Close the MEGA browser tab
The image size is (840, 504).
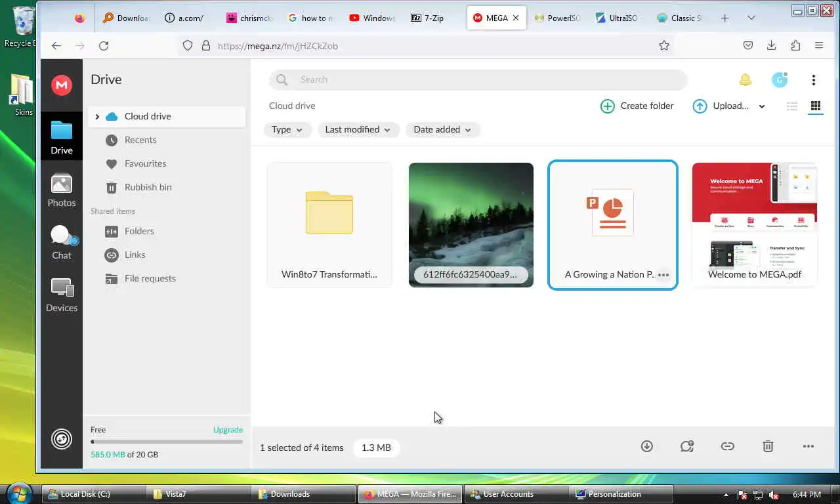coord(516,18)
